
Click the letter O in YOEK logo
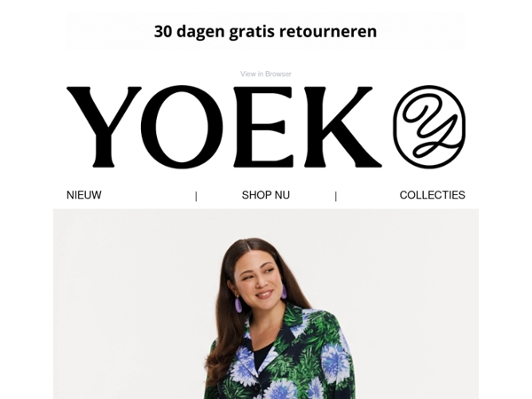[182, 127]
